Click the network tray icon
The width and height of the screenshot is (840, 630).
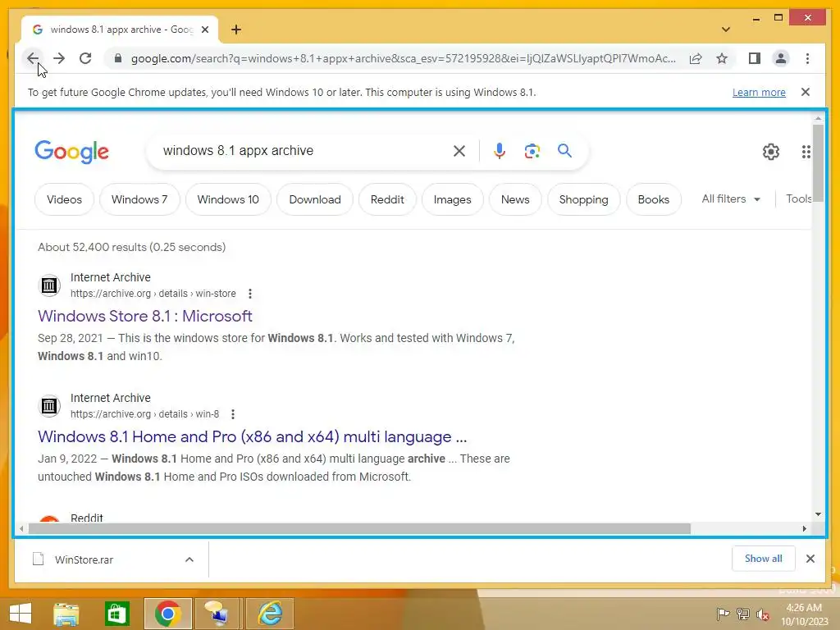[742, 614]
